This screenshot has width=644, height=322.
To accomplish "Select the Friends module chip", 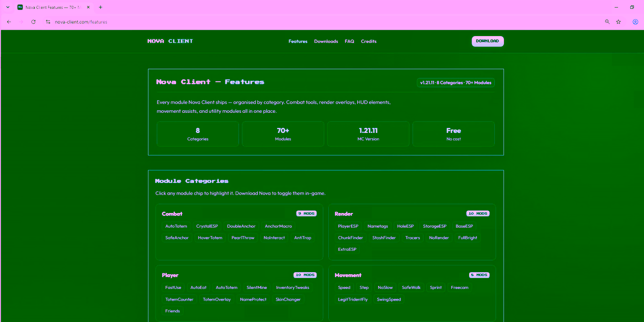I will point(173,311).
